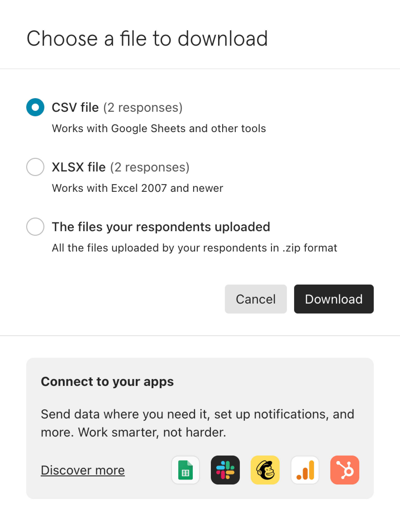400x532 pixels.
Task: Click "Works with Excel 2007 and newer" text
Action: (137, 188)
